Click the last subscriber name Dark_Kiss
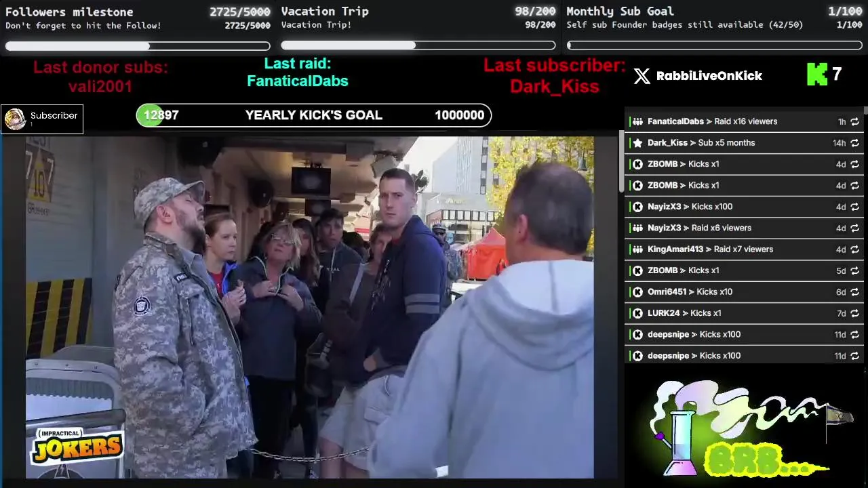868x488 pixels. [x=555, y=87]
